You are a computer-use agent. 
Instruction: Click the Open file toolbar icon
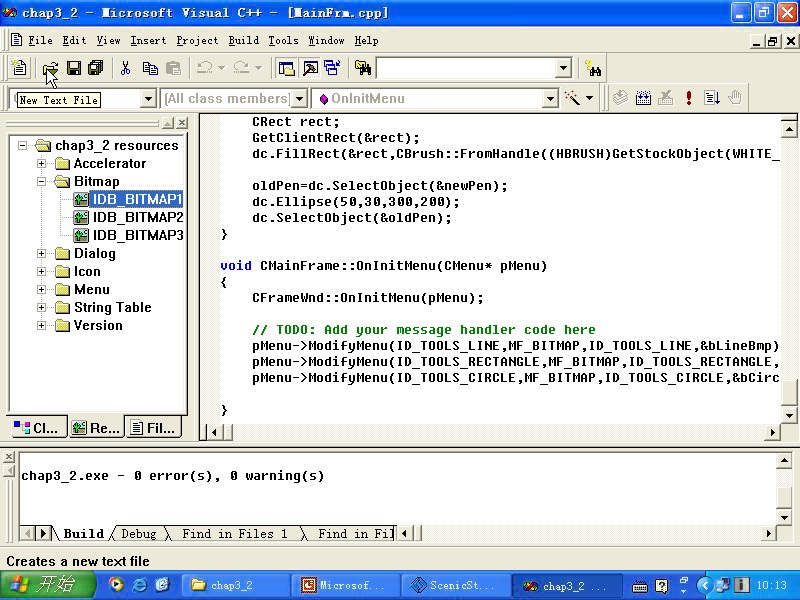(51, 68)
